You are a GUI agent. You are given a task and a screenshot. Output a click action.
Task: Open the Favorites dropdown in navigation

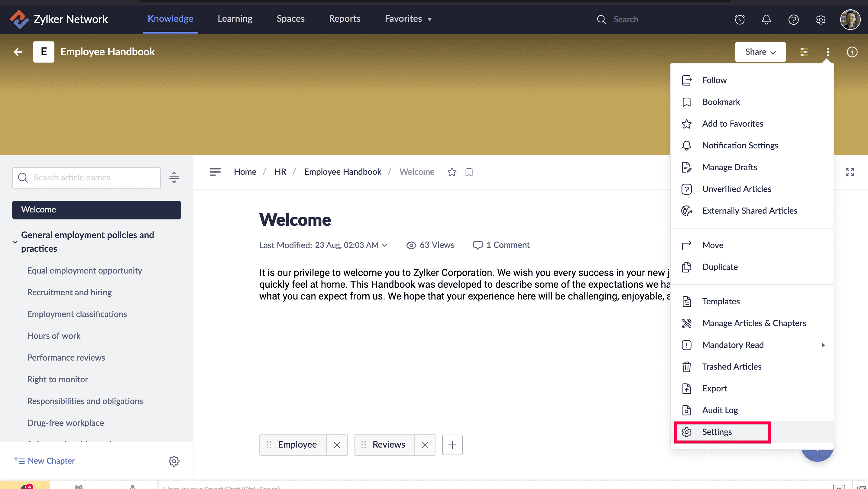point(408,19)
